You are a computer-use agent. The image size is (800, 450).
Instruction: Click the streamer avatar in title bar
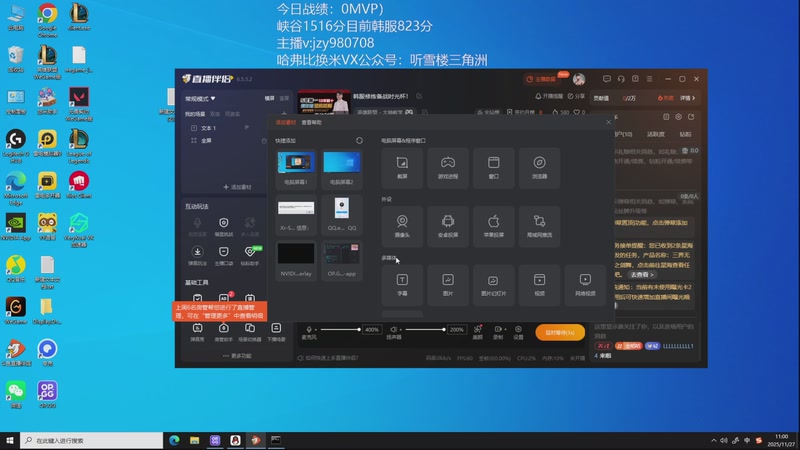(579, 79)
